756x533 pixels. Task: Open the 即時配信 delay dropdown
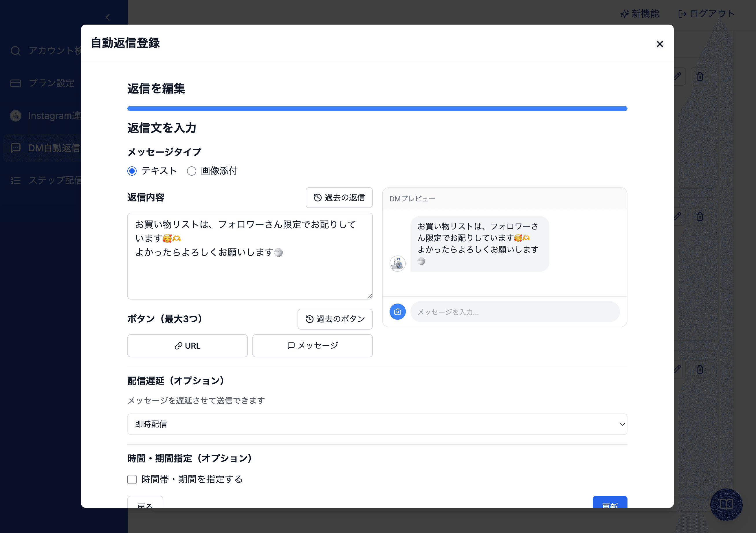(x=377, y=424)
